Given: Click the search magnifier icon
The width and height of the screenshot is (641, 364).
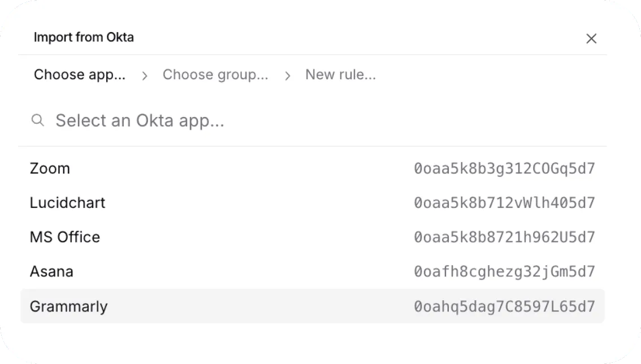Looking at the screenshot, I should click(38, 120).
